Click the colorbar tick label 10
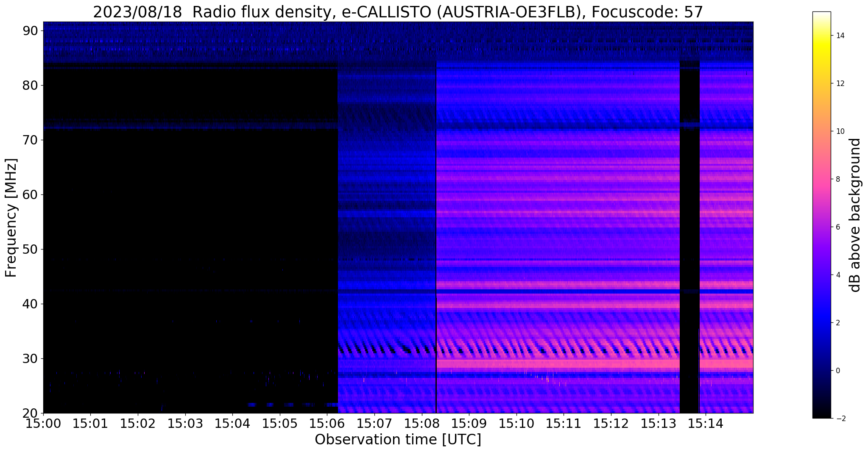Viewport: 868px width, 452px height. coord(840,131)
